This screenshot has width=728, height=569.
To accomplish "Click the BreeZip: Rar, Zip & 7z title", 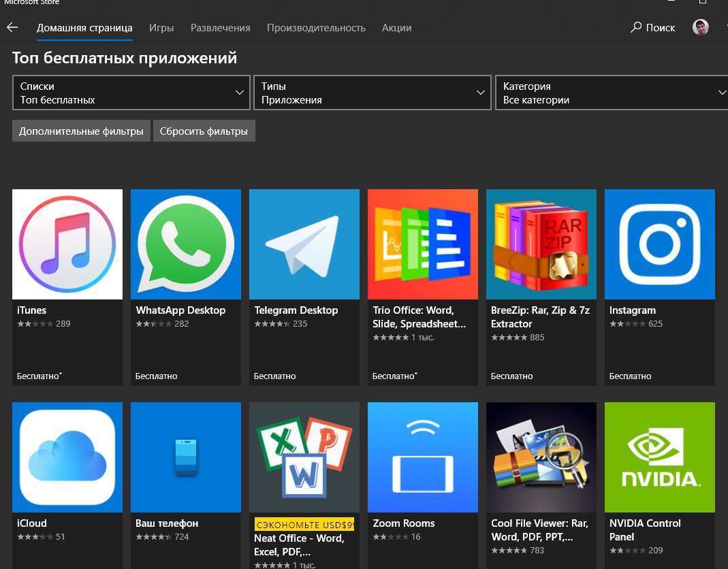I will point(540,317).
